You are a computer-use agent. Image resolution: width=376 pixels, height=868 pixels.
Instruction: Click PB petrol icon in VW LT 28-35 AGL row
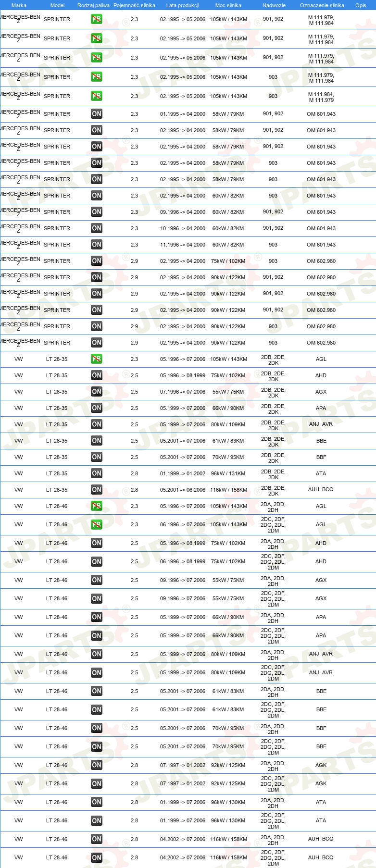(97, 359)
